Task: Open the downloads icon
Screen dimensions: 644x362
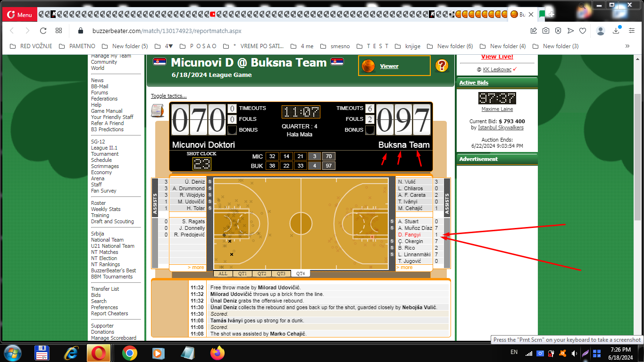Action: [x=616, y=31]
